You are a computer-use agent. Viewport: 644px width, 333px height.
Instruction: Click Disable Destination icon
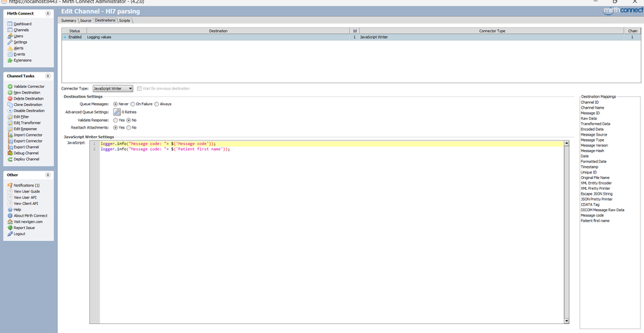[x=10, y=111]
